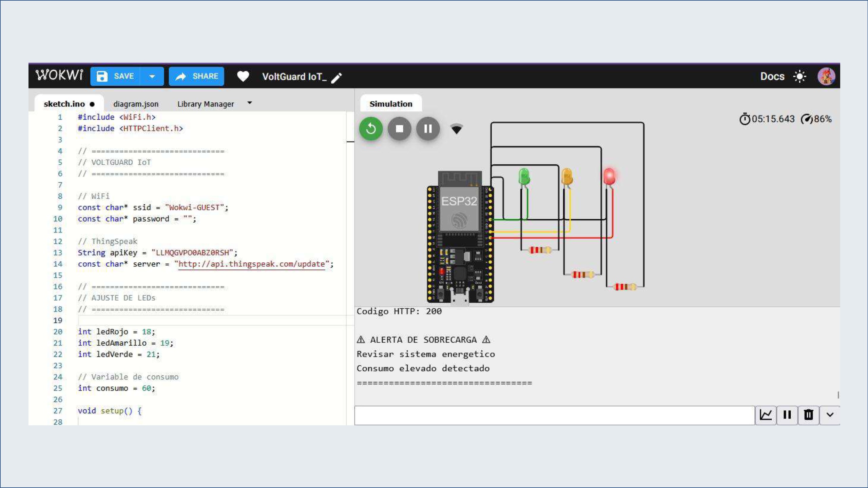Stop the simulation
The image size is (868, 488).
(x=399, y=129)
